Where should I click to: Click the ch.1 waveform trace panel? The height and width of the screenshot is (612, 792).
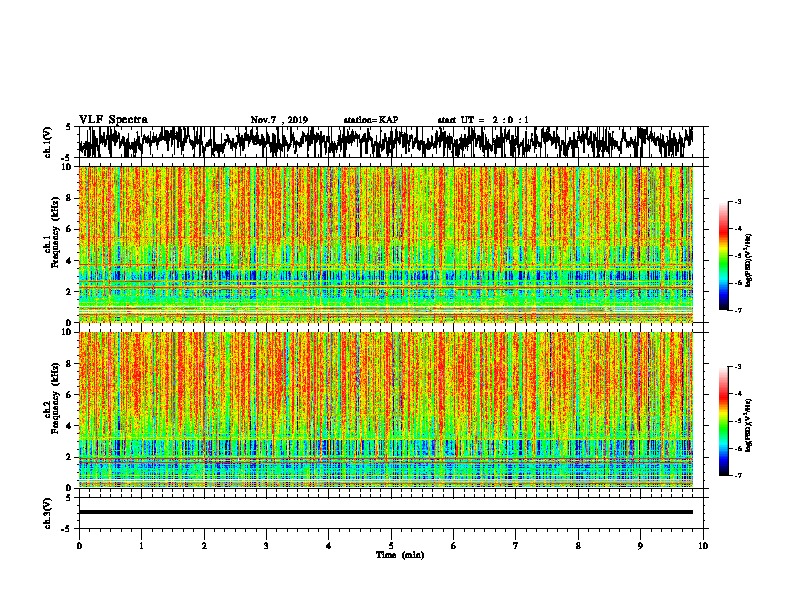click(x=390, y=142)
